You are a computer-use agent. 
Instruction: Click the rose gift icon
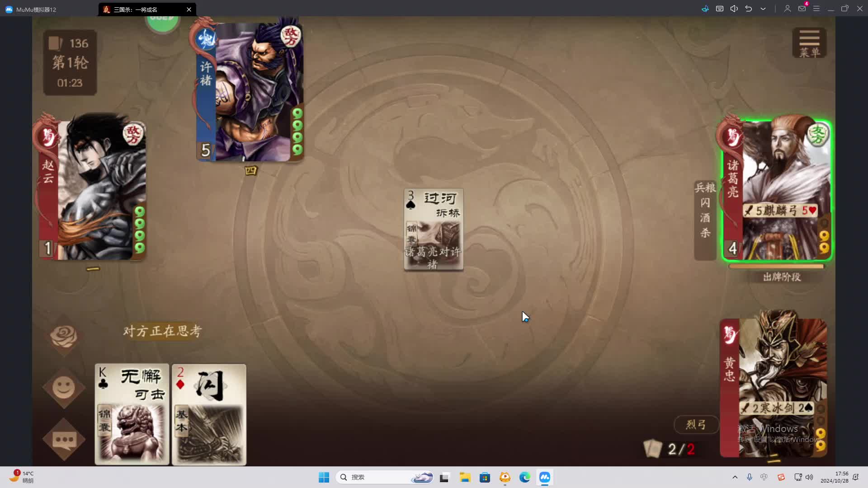click(64, 337)
